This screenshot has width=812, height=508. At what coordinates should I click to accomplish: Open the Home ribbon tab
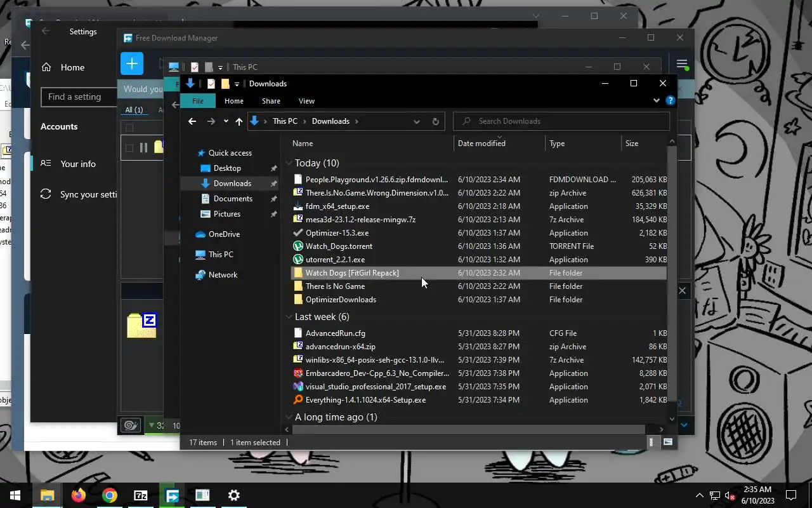pos(233,101)
